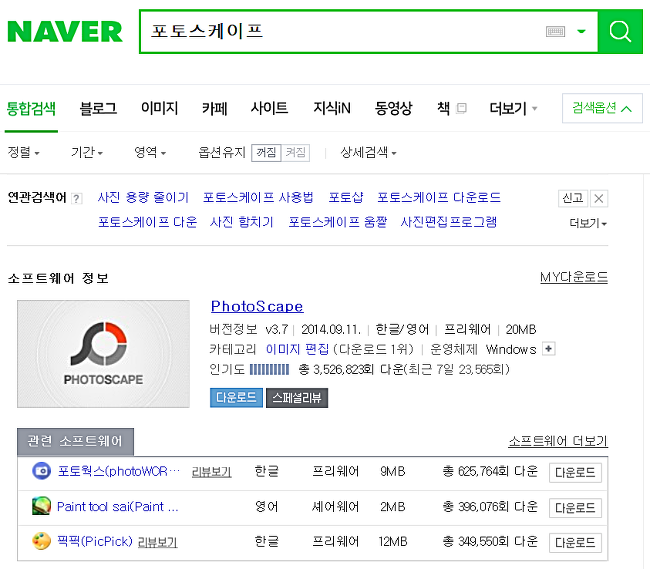Open the MY다운로드 link
Viewport: 650px width, 569px height.
[x=574, y=277]
